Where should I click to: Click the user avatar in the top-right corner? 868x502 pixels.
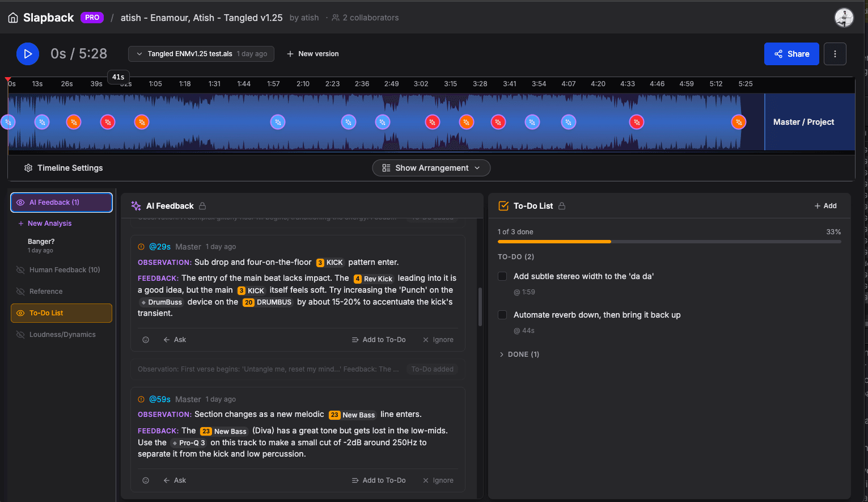[844, 17]
